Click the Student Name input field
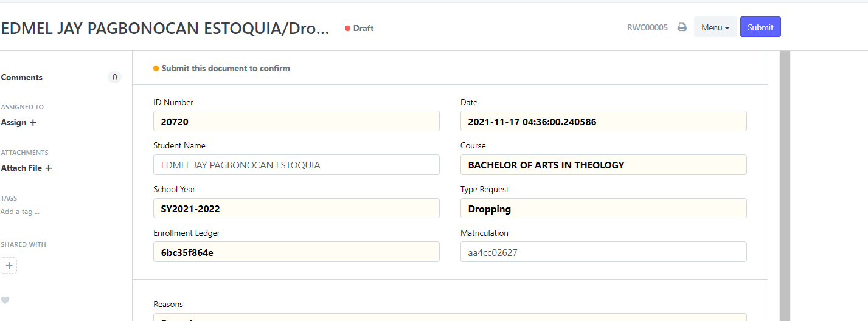Viewport: 868px width, 321px height. 296,165
